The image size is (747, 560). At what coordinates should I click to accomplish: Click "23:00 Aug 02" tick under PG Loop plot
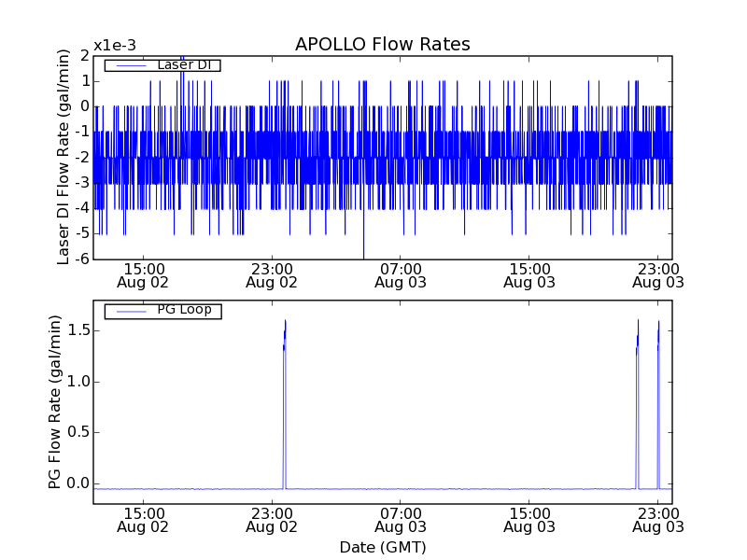point(272,521)
